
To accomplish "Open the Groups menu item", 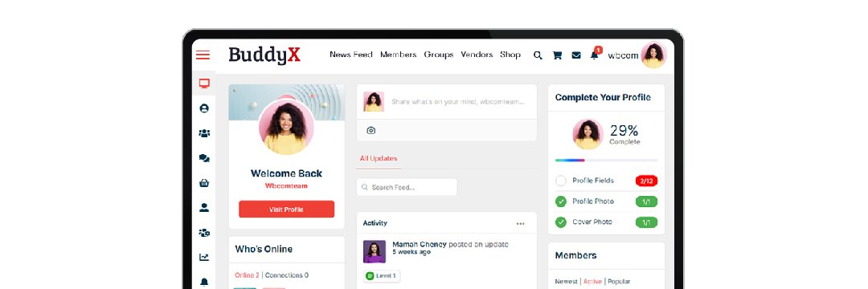I will coord(439,55).
